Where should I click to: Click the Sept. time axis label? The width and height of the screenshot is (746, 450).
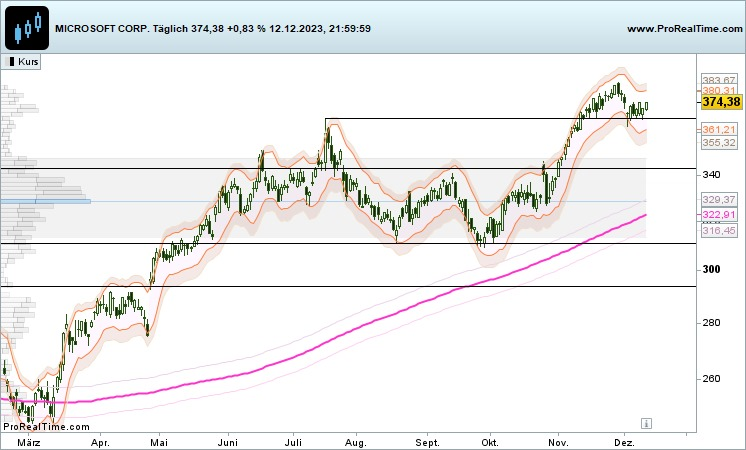pyautogui.click(x=427, y=443)
